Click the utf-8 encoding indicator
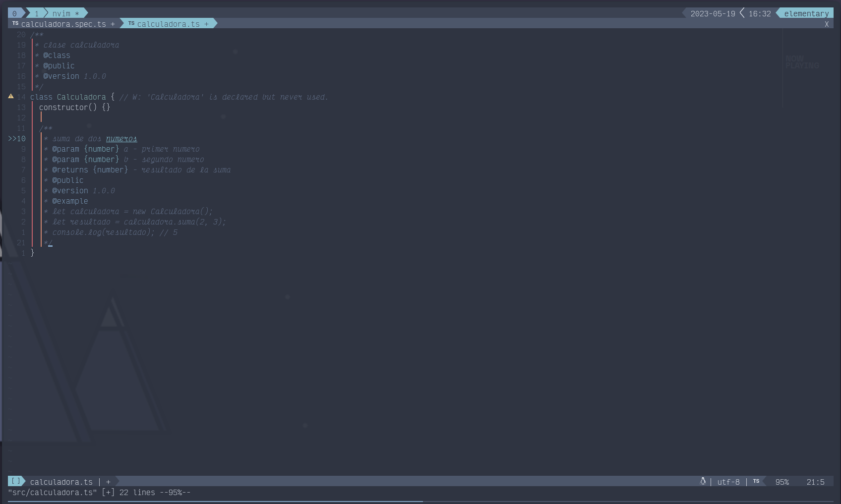 [x=728, y=482]
